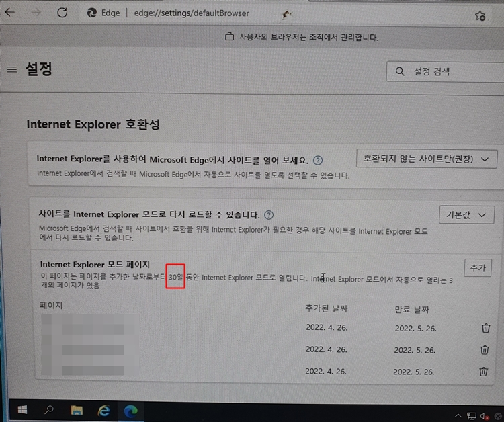
Task: Add this page to favorites with the star icon
Action: click(x=480, y=15)
